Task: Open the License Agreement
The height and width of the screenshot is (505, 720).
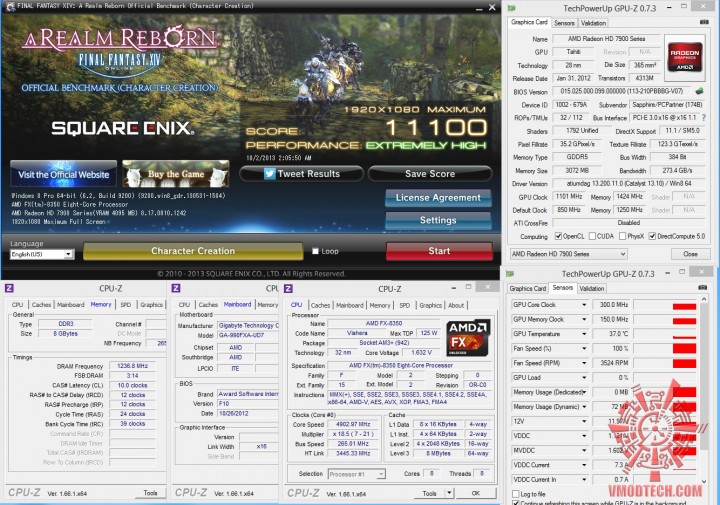Action: (x=438, y=198)
